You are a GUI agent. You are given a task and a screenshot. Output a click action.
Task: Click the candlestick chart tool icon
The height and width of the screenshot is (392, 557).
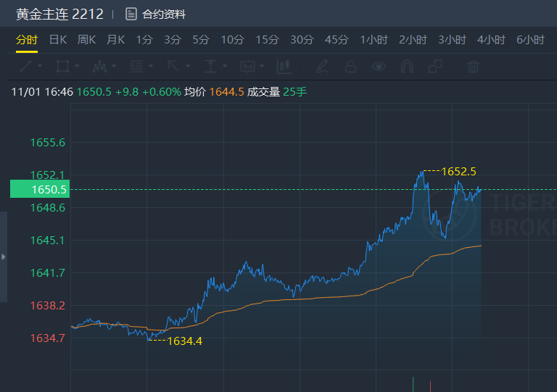pyautogui.click(x=284, y=67)
